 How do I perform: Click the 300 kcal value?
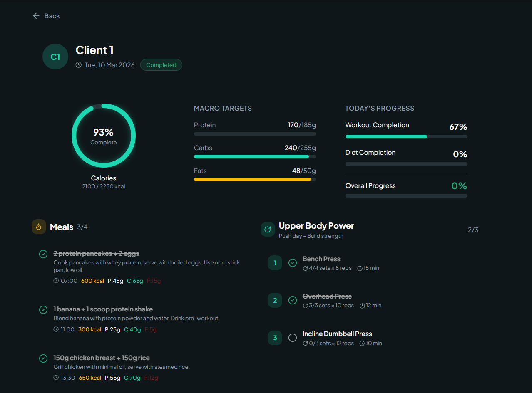(90, 329)
